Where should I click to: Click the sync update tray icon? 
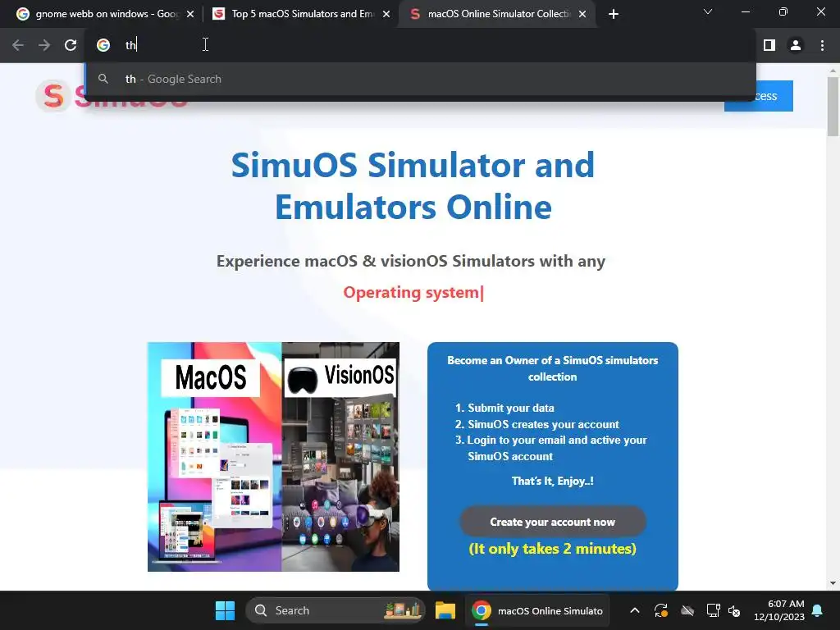[x=661, y=610]
